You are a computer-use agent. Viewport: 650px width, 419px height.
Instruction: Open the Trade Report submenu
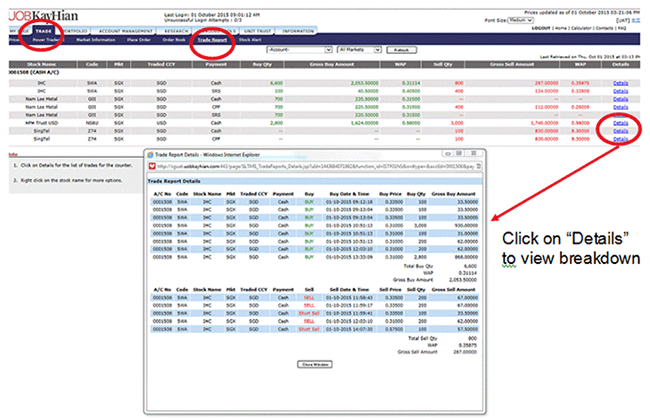click(212, 40)
